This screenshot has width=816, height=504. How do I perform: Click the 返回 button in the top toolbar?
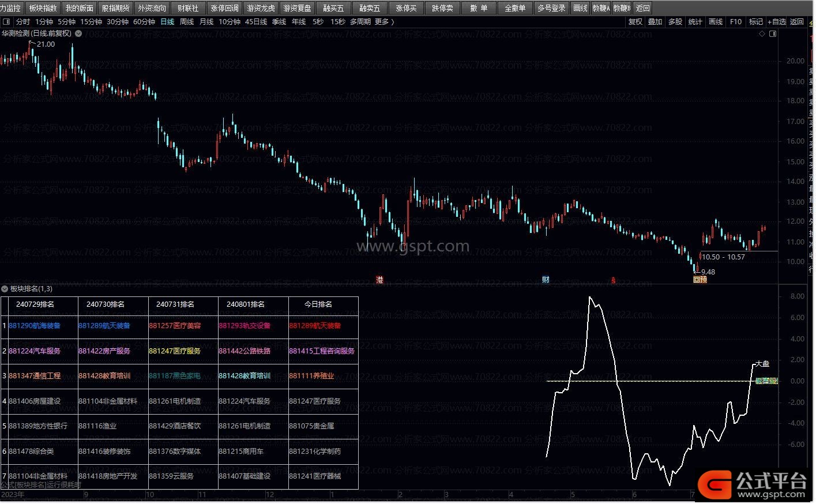click(642, 8)
